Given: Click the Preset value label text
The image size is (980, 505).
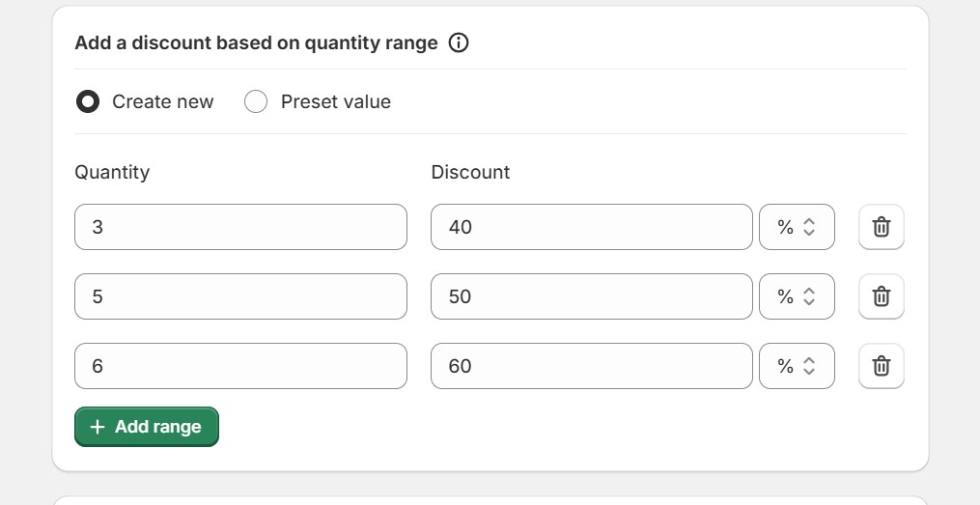Looking at the screenshot, I should (336, 101).
